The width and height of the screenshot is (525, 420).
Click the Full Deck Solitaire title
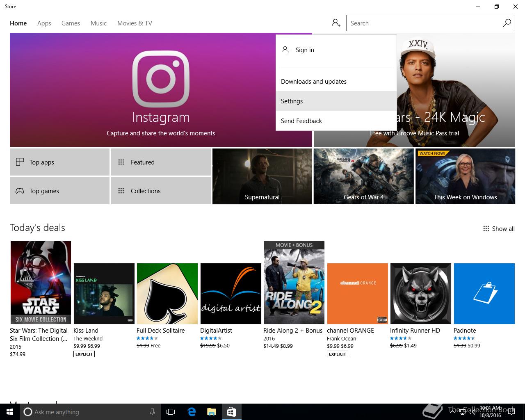pos(161,331)
